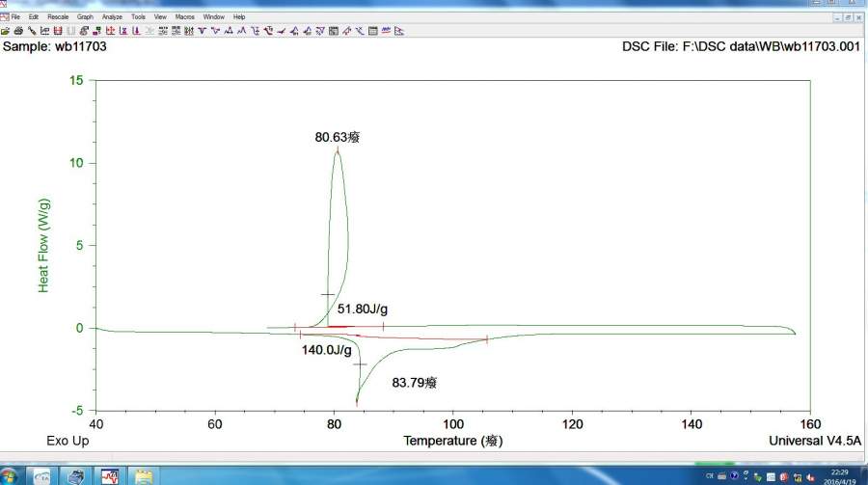Screen dimensions: 868x485
Task: Open the Help menu
Action: click(x=239, y=17)
